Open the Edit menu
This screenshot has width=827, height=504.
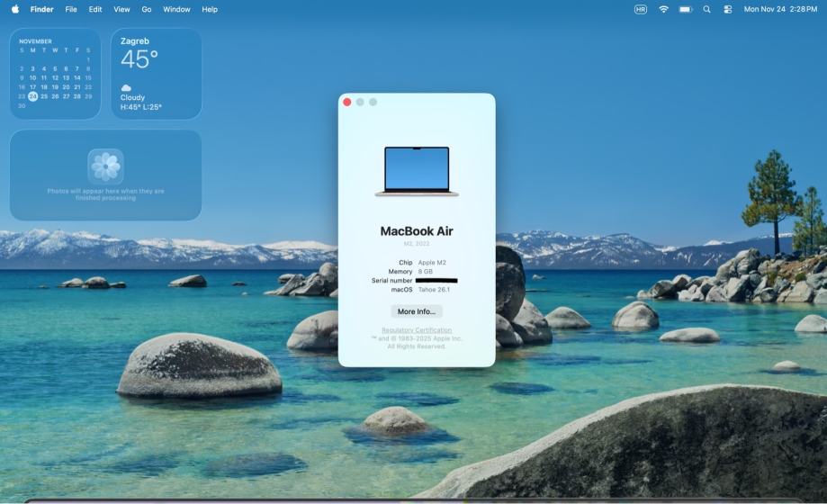[x=95, y=9]
